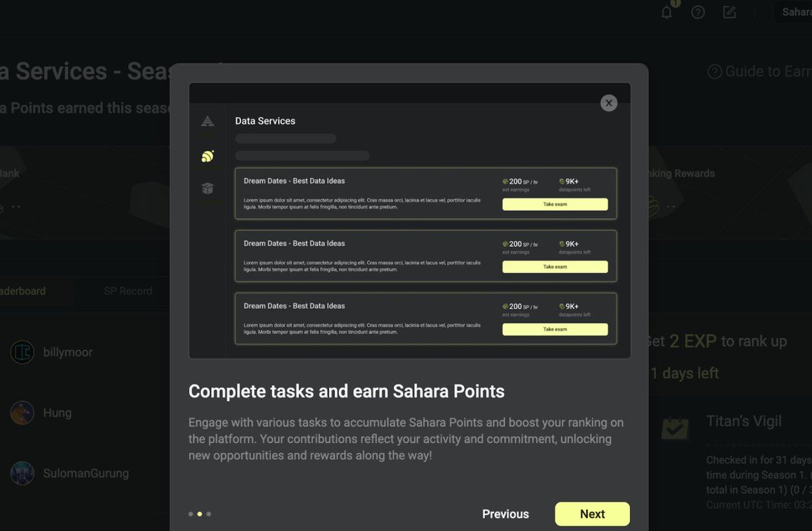Click billymoor's avatar in the leaderboard
Image resolution: width=812 pixels, height=531 pixels.
pos(22,352)
